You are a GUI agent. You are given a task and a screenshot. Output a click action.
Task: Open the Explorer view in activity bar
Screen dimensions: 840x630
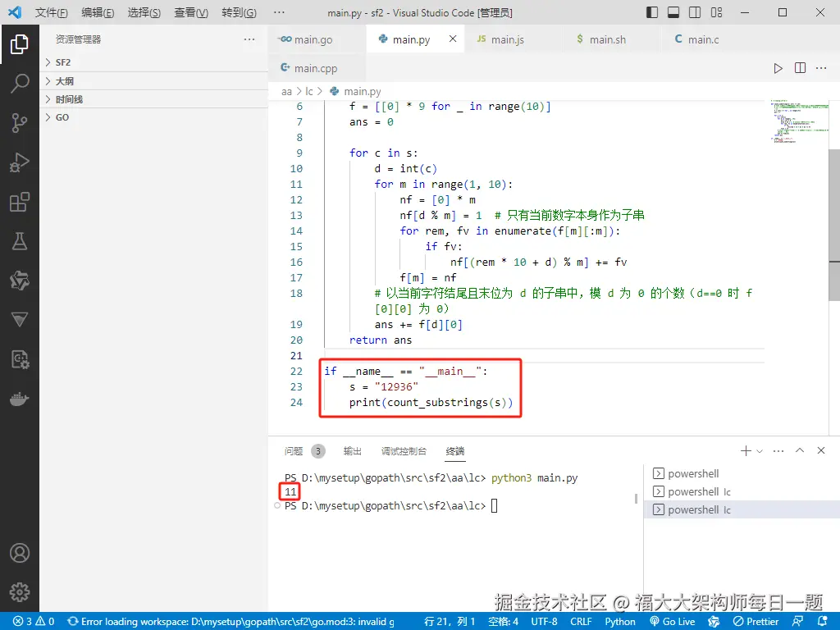[x=20, y=44]
